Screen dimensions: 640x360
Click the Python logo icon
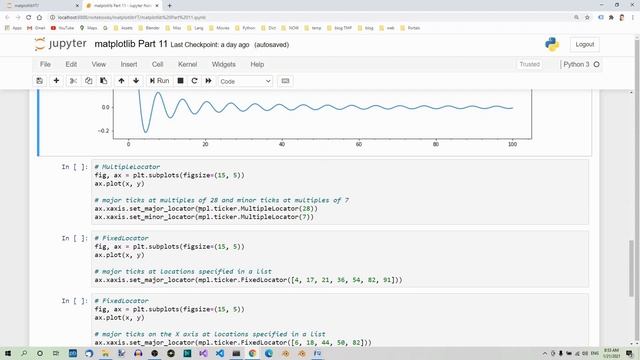552,44
